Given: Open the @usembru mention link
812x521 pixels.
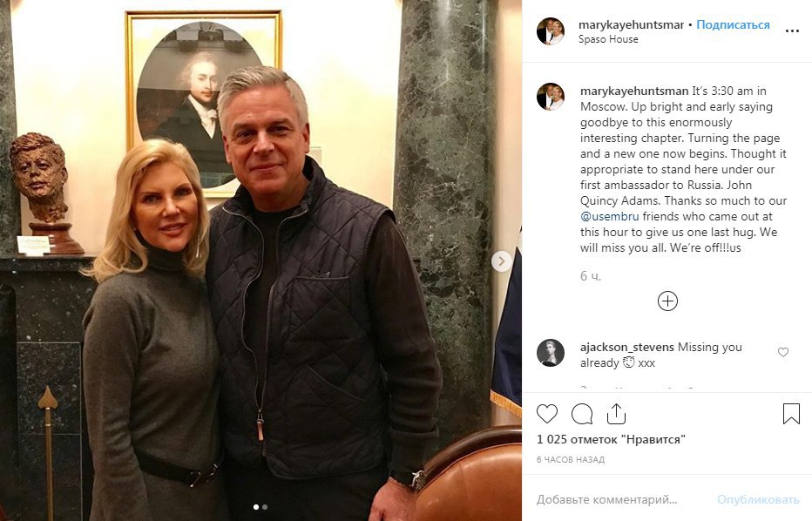Looking at the screenshot, I should pos(610,216).
